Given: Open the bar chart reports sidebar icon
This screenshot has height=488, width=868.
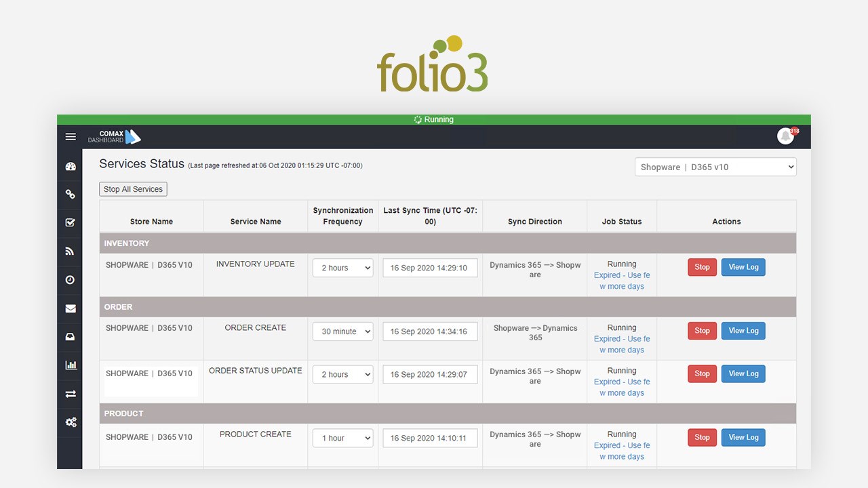Looking at the screenshot, I should tap(71, 365).
